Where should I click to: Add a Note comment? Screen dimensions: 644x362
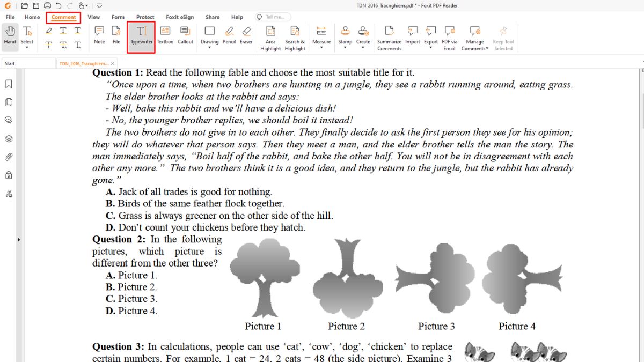(99, 35)
